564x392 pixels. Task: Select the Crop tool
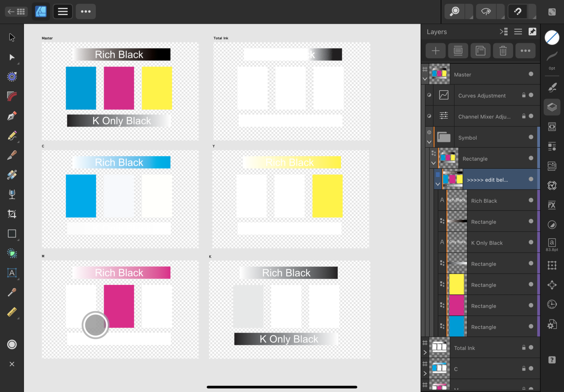pyautogui.click(x=12, y=213)
